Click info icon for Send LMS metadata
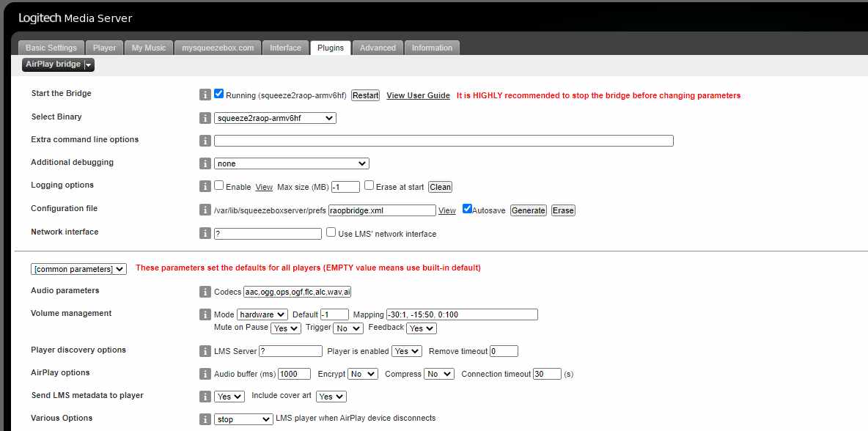This screenshot has width=868, height=431. (205, 396)
